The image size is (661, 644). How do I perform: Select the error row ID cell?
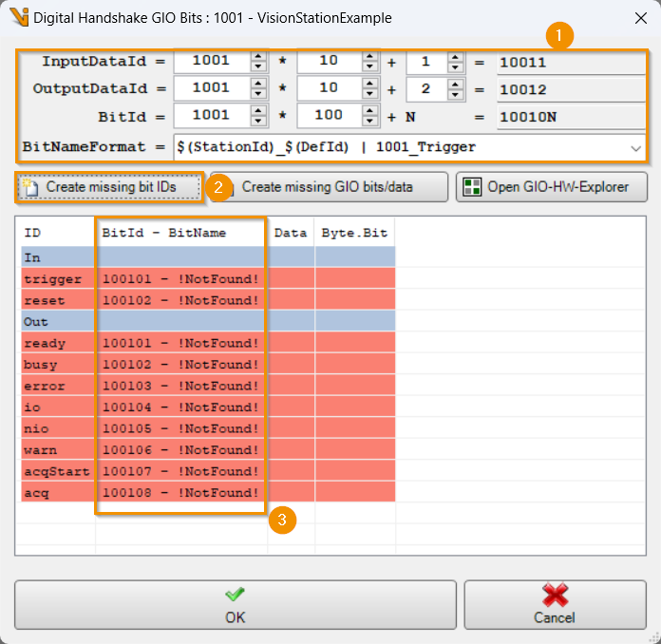coord(58,386)
